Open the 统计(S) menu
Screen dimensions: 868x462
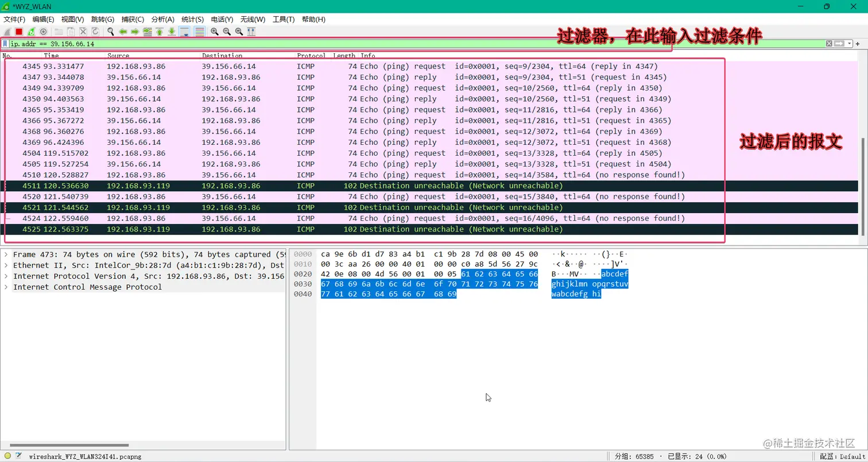[x=192, y=20]
